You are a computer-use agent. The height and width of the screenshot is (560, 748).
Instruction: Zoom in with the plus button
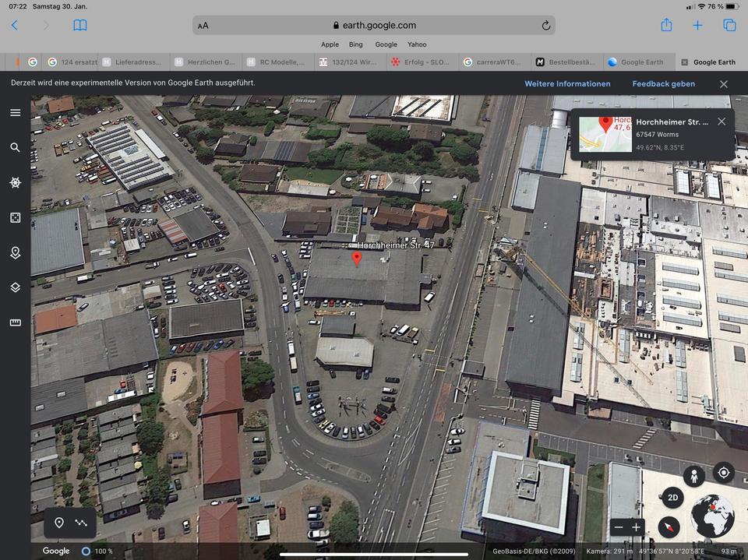tap(636, 527)
